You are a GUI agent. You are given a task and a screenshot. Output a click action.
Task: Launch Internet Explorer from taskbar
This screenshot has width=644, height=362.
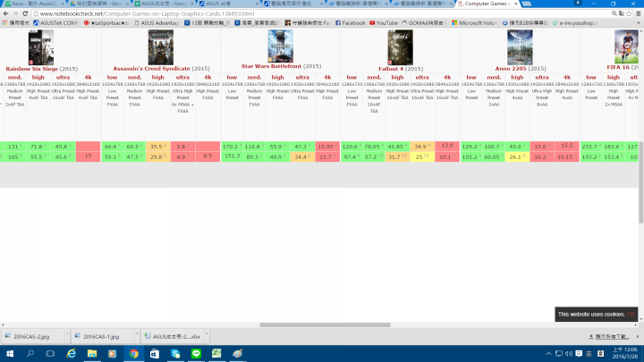(72, 353)
